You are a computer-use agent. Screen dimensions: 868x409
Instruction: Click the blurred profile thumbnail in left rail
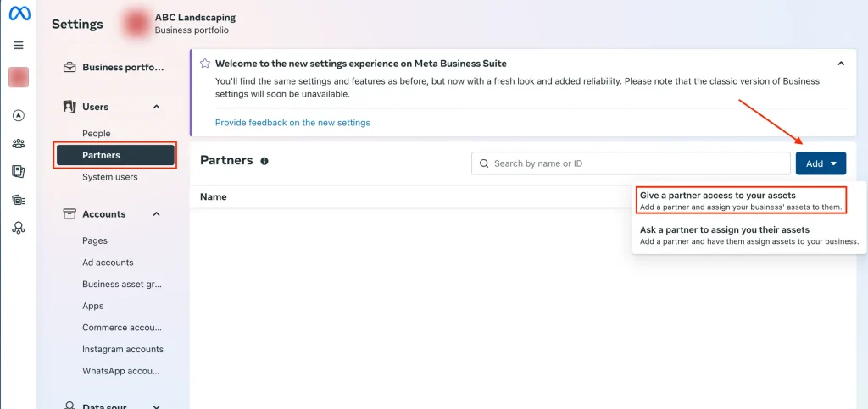pyautogui.click(x=19, y=77)
